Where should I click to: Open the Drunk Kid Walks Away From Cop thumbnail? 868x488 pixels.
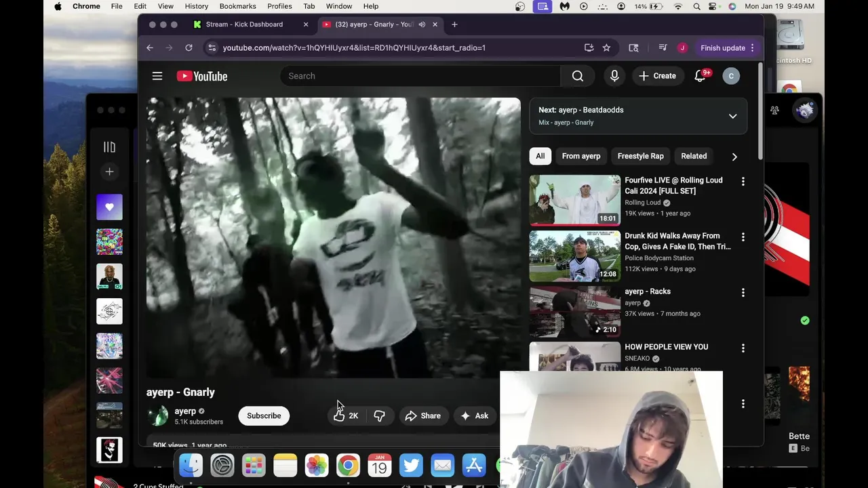575,256
